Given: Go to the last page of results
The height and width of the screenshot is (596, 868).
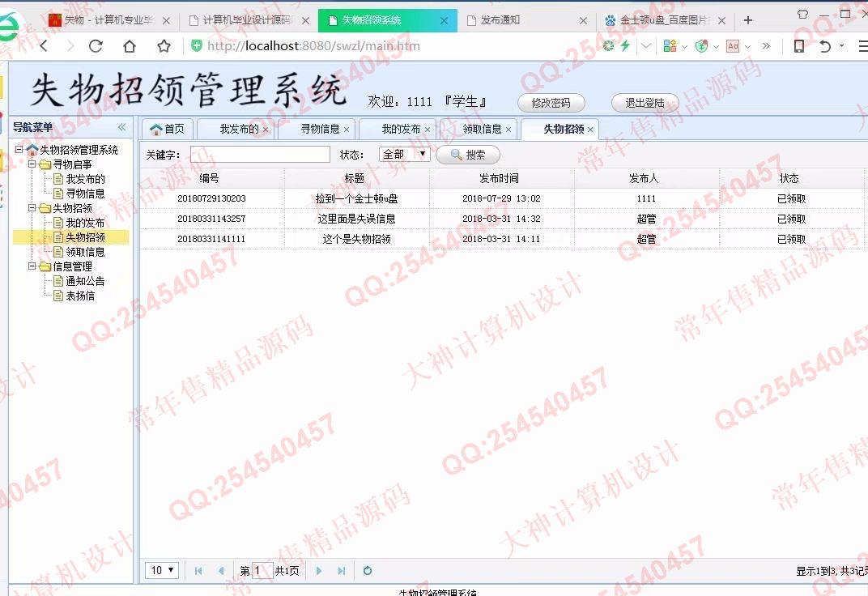Looking at the screenshot, I should (x=342, y=571).
